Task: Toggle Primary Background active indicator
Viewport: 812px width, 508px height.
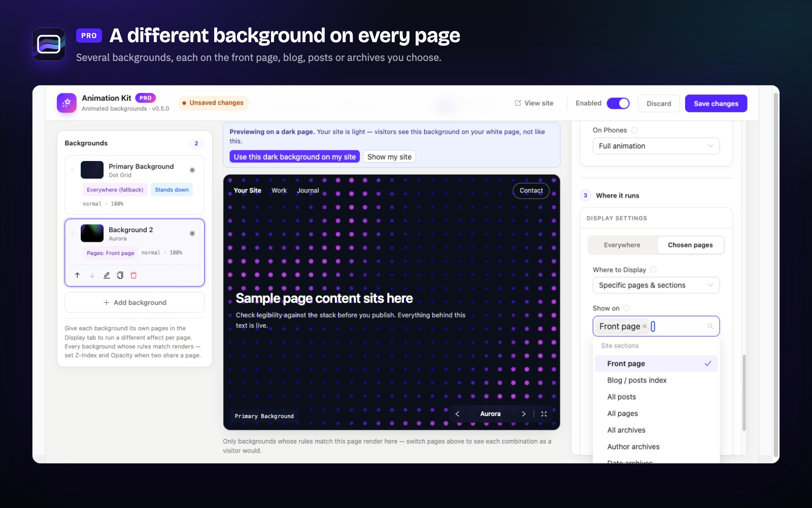Action: pos(192,170)
